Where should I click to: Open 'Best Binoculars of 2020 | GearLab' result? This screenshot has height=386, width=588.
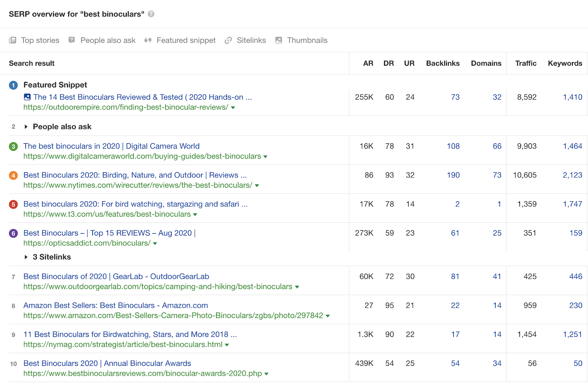pyautogui.click(x=116, y=277)
